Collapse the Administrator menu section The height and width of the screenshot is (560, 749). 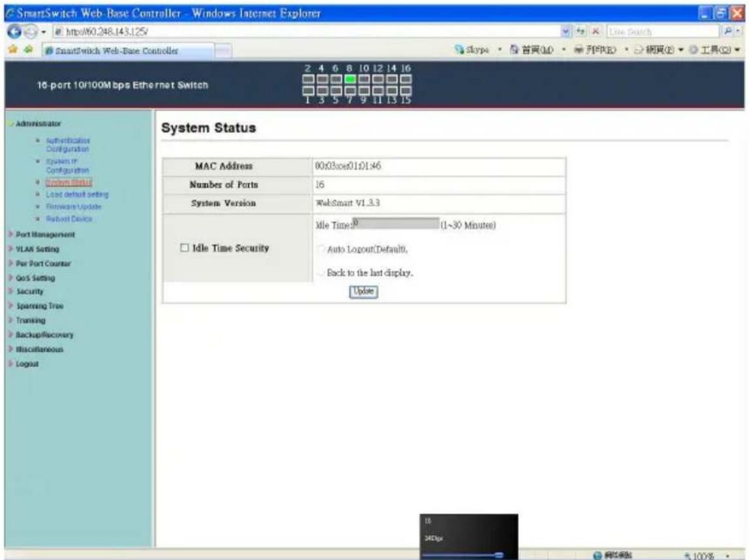(x=38, y=124)
